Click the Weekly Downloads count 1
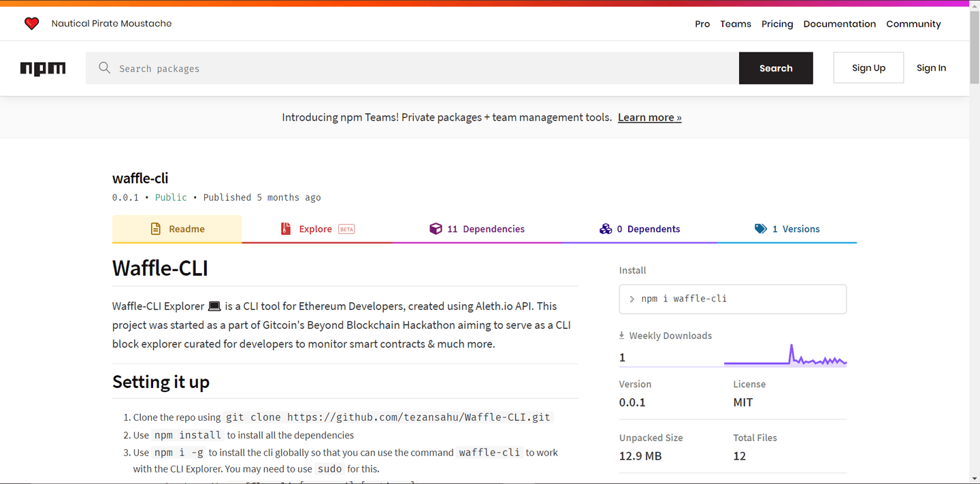Image resolution: width=980 pixels, height=484 pixels. point(622,357)
